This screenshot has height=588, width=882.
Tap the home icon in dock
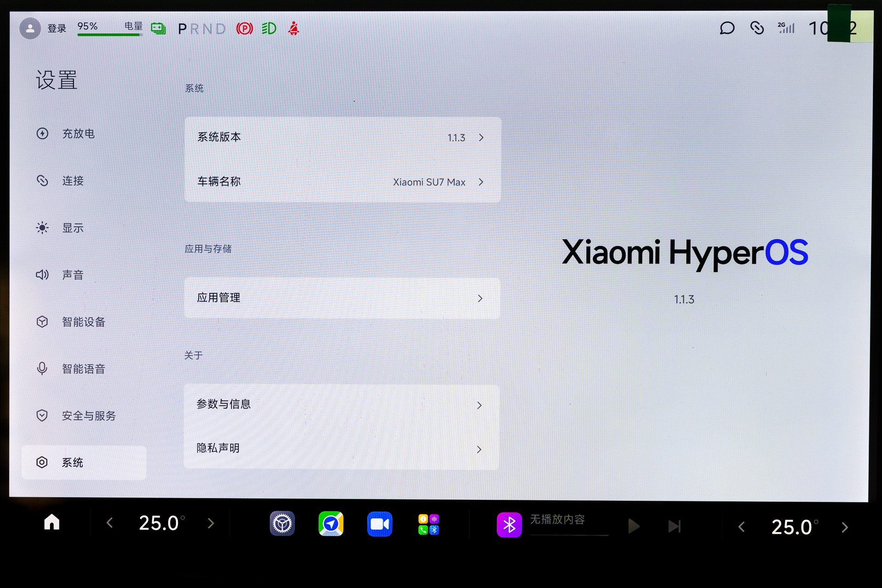pyautogui.click(x=52, y=522)
